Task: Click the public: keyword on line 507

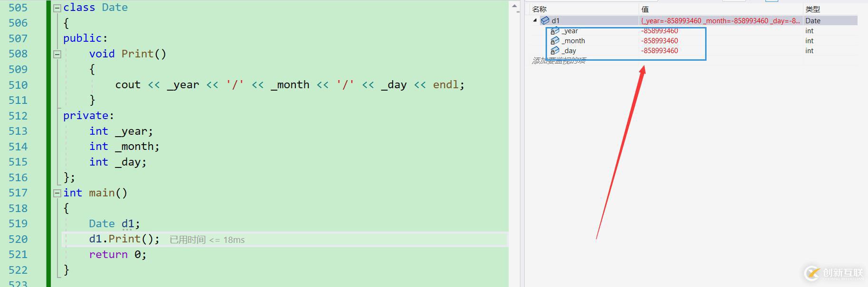Action: coord(85,38)
